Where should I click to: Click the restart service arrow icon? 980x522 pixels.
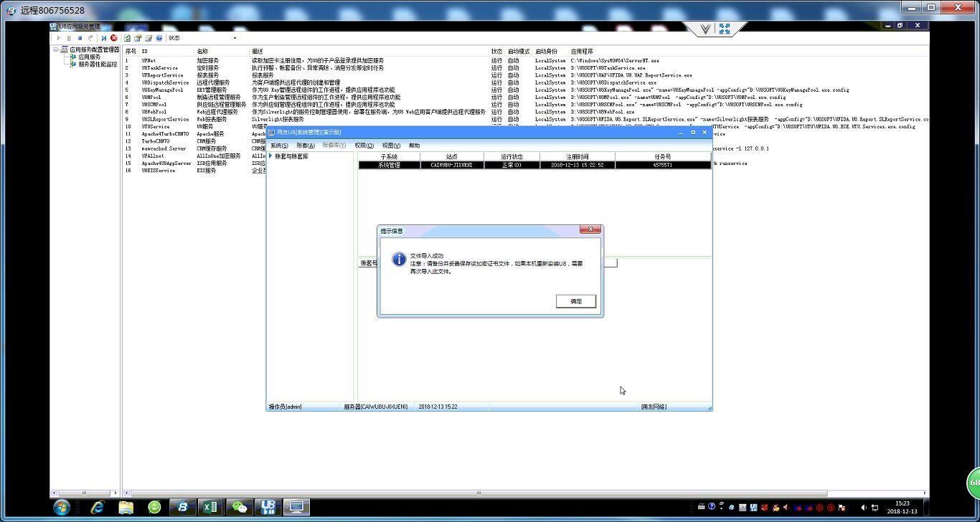[x=90, y=38]
